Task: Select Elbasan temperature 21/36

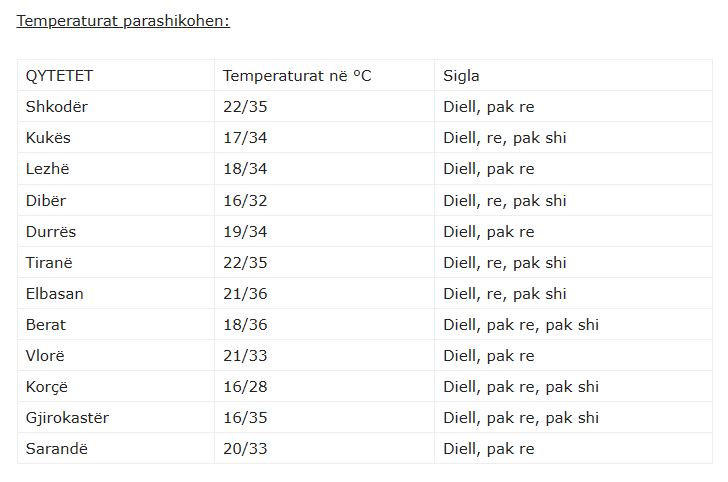Action: click(x=244, y=293)
